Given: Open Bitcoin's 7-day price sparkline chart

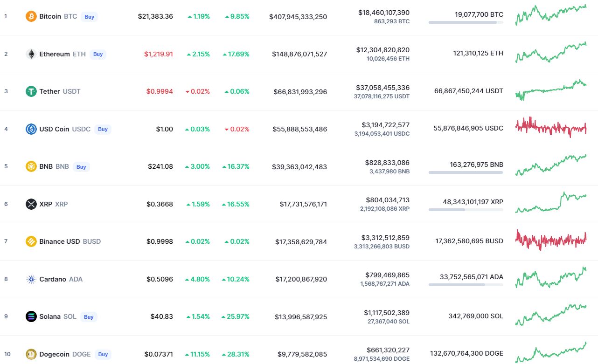Looking at the screenshot, I should pos(551,15).
